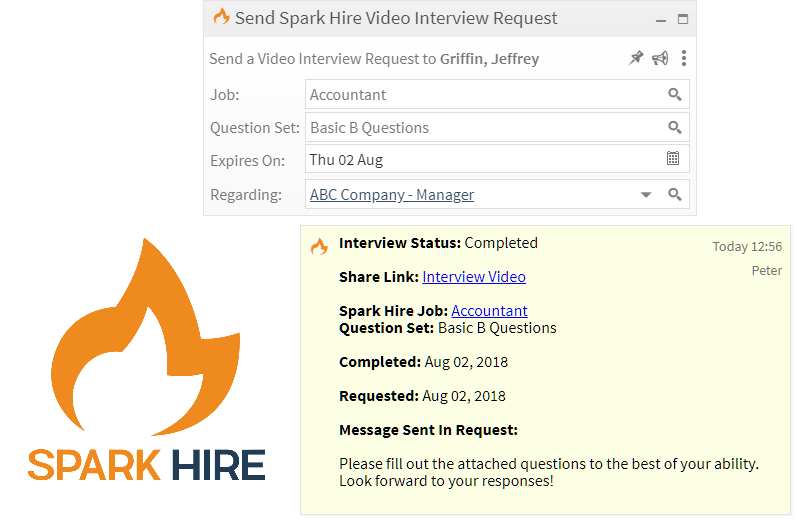Open the Accountant Spark Hire Job link
Screen dimensions: 797x520
489,311
